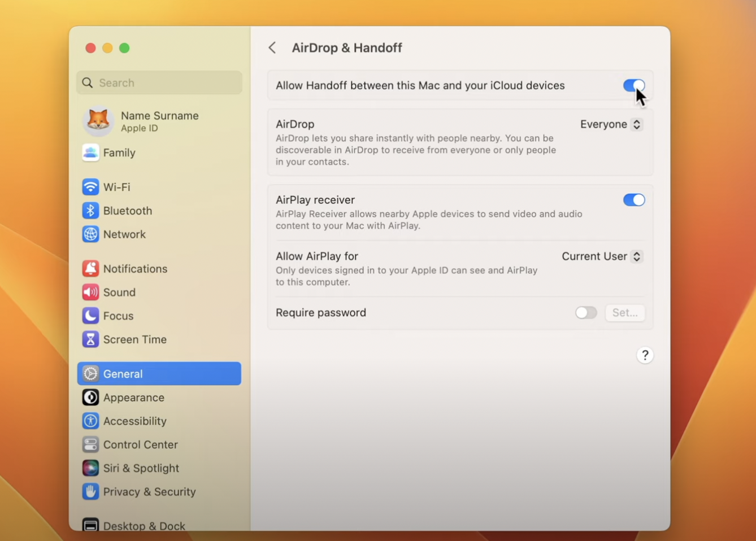Viewport: 756px width, 541px height.
Task: Open Allow AirPlay for Current User dropdown
Action: pyautogui.click(x=602, y=256)
